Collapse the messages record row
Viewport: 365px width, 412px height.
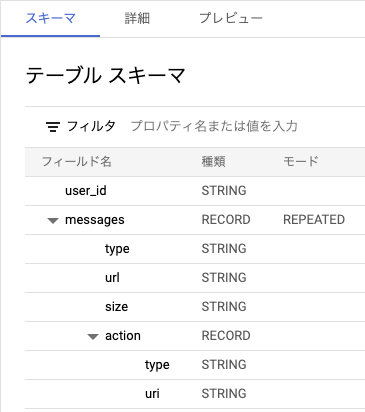[x=53, y=220]
